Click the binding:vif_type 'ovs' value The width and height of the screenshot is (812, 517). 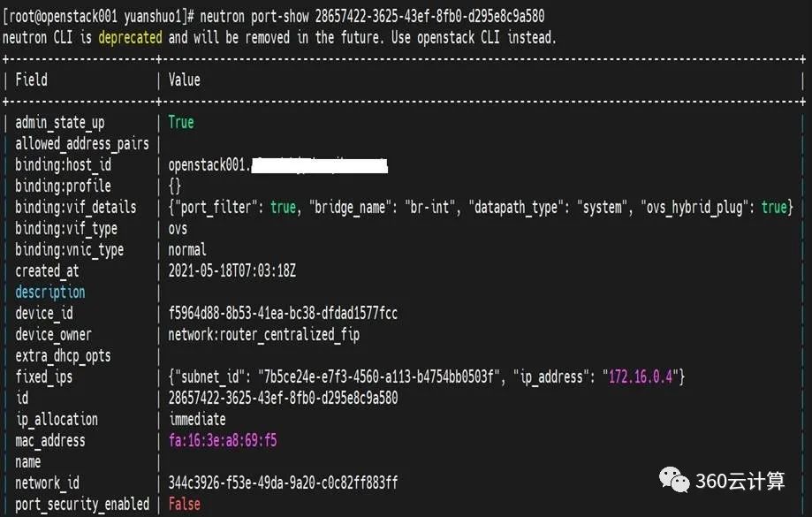pyautogui.click(x=179, y=229)
